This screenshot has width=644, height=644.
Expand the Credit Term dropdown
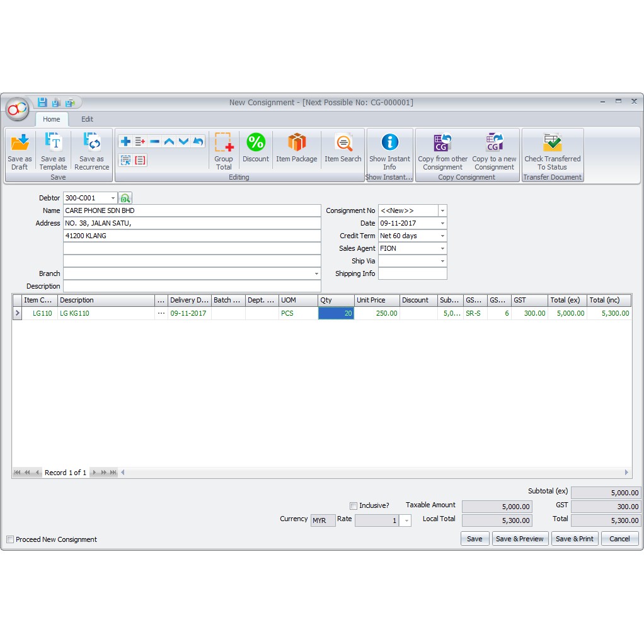(442, 236)
